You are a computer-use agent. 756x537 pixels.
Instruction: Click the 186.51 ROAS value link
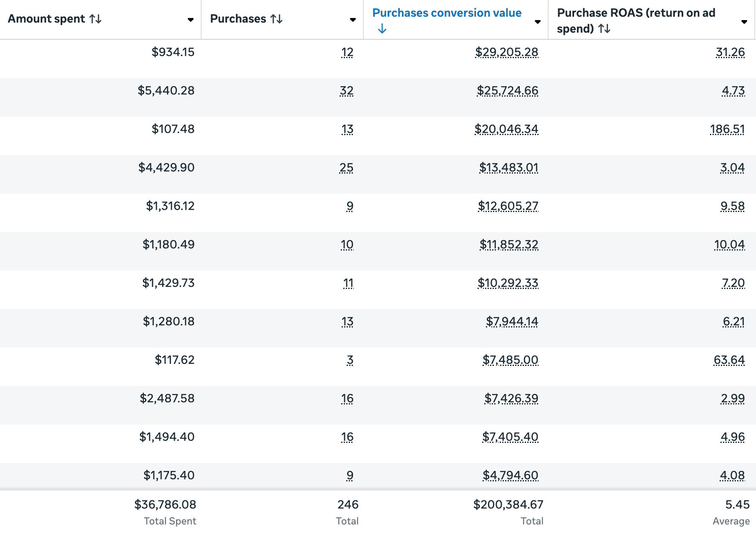click(x=727, y=129)
